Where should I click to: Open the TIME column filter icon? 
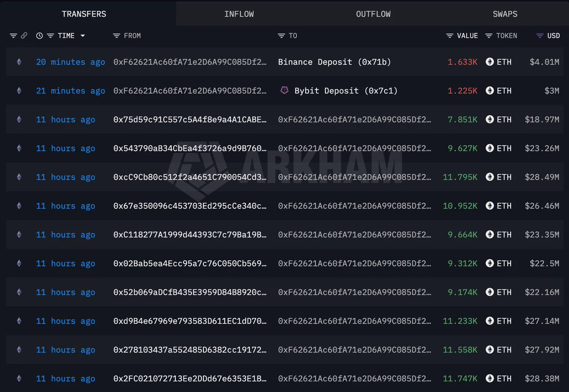[x=50, y=36]
